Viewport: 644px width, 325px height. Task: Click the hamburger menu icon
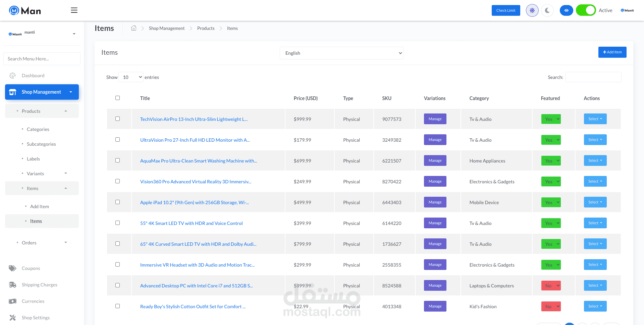tap(74, 10)
